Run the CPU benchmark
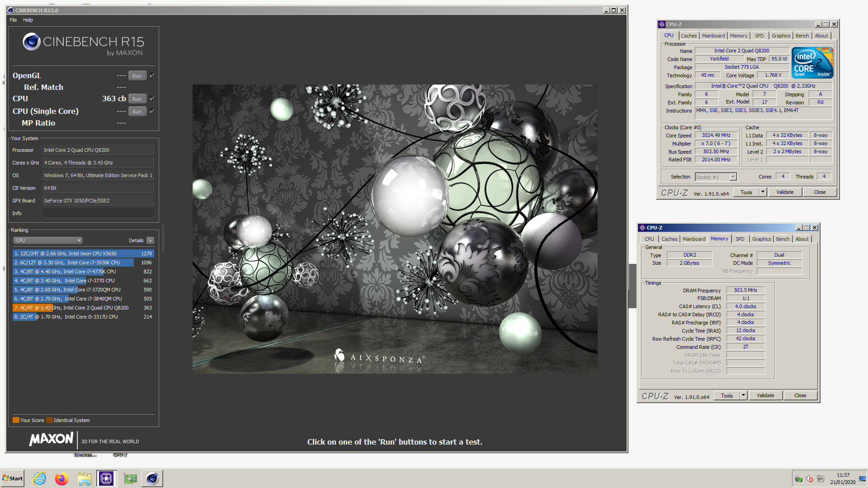Image resolution: width=868 pixels, height=488 pixels. pyautogui.click(x=137, y=99)
